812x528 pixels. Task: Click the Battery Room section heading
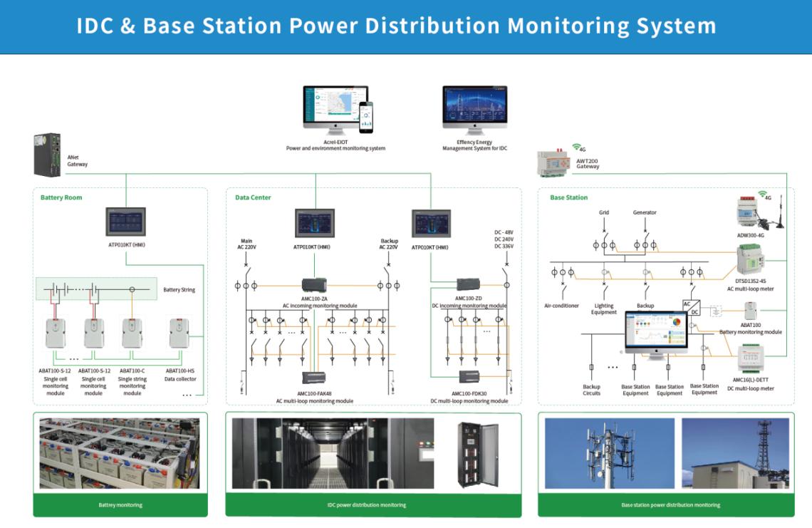[61, 197]
